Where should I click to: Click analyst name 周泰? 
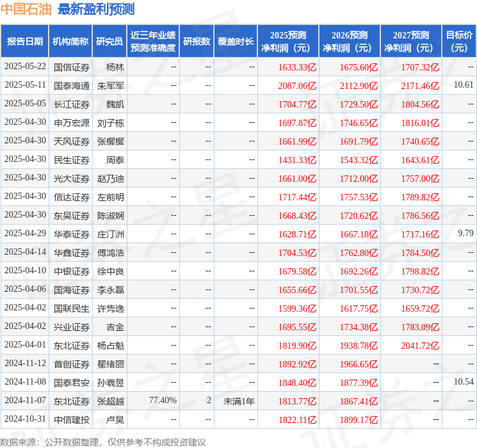click(115, 160)
